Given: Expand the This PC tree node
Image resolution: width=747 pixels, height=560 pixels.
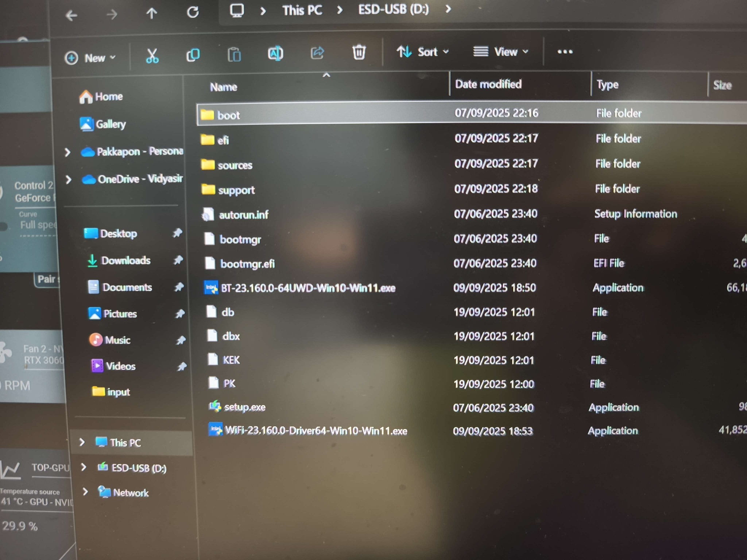Looking at the screenshot, I should 82,442.
